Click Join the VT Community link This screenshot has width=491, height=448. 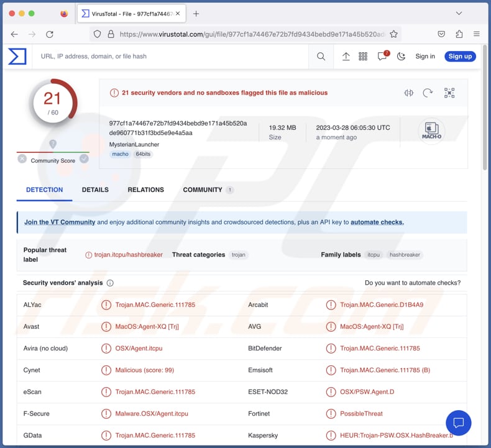click(60, 222)
